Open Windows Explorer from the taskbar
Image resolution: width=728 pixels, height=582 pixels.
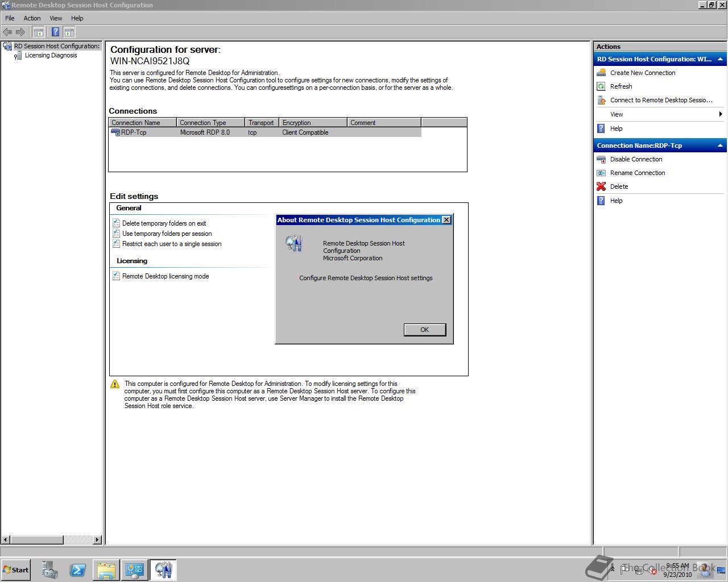106,570
